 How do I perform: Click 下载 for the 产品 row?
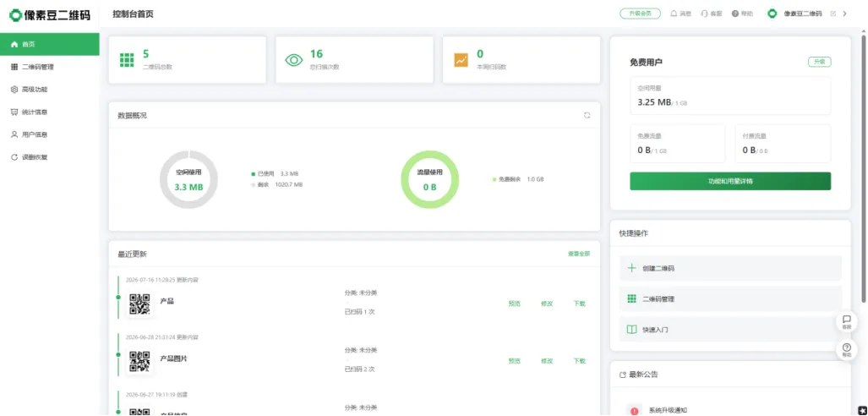coord(580,304)
